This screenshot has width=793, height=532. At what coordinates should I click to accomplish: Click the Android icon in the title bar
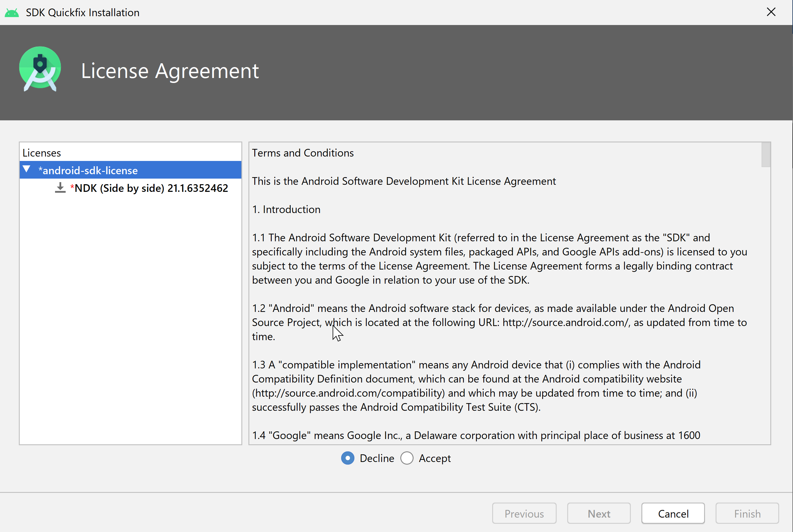(11, 13)
